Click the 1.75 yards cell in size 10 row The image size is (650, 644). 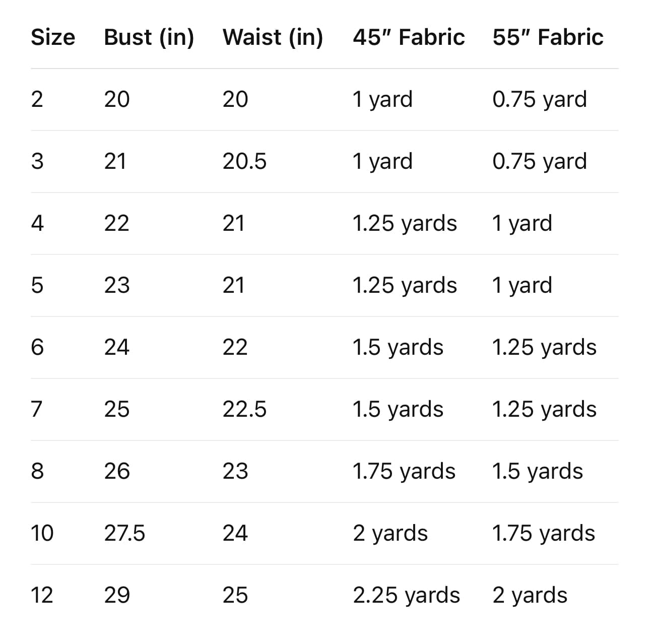click(x=543, y=533)
